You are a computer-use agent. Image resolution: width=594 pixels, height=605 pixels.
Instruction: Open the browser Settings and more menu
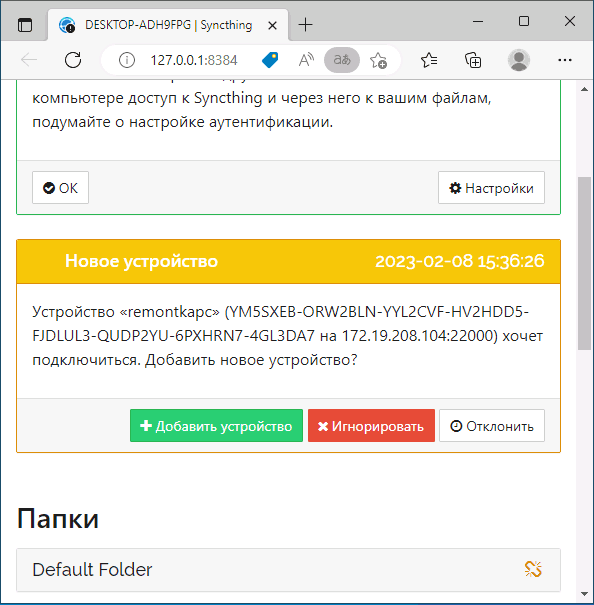[565, 60]
